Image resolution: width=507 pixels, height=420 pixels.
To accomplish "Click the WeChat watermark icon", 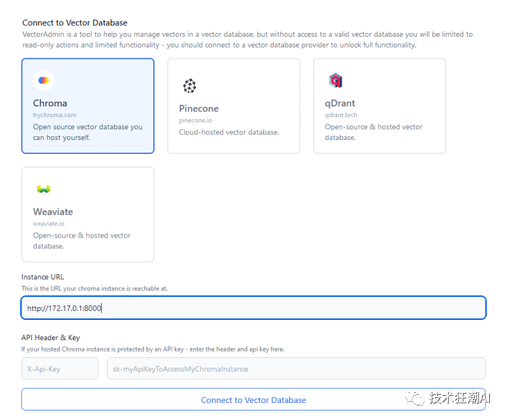I will click(x=416, y=398).
